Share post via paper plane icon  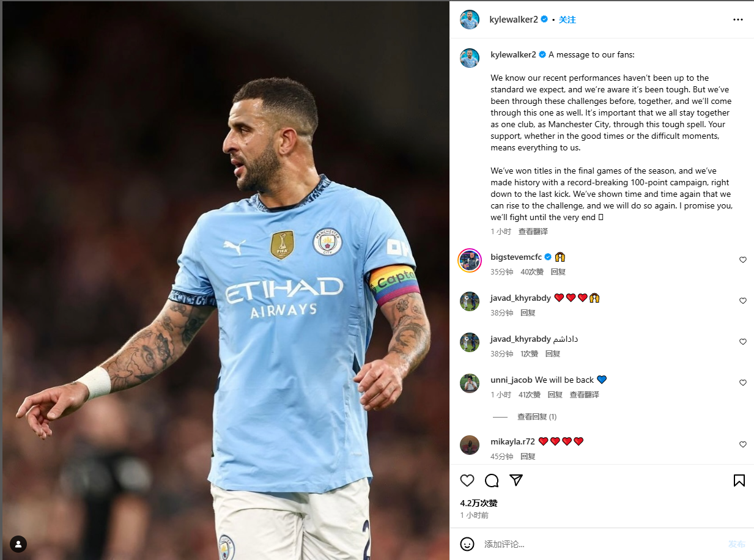pos(516,481)
